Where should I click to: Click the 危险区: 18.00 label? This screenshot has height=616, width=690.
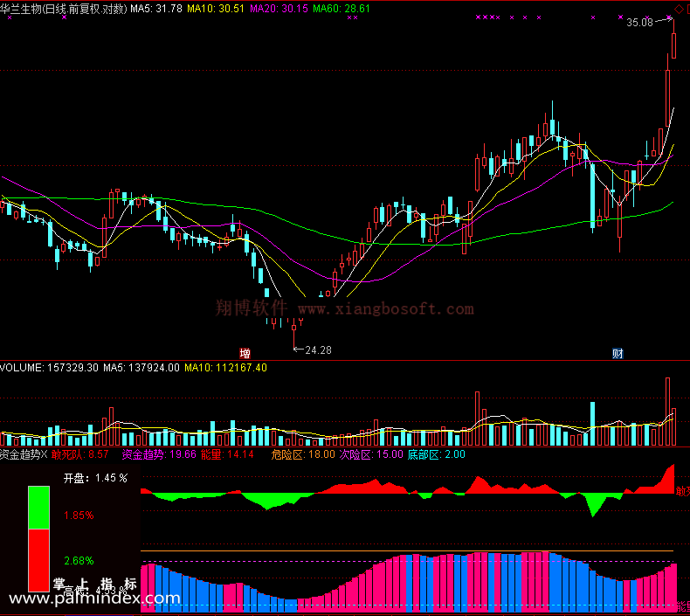point(303,454)
